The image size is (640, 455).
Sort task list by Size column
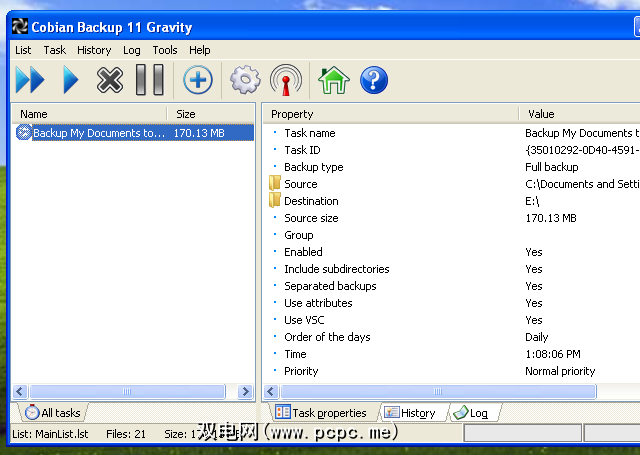pos(210,114)
